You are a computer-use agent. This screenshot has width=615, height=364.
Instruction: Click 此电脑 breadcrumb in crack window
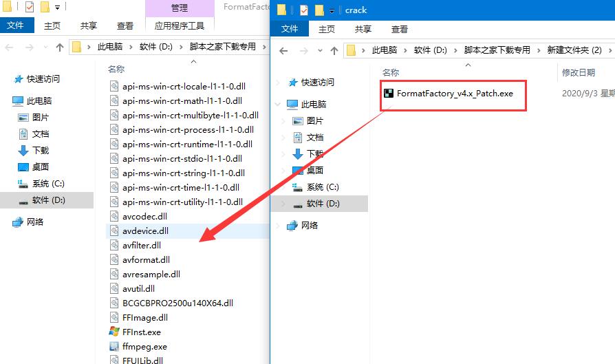coord(385,50)
